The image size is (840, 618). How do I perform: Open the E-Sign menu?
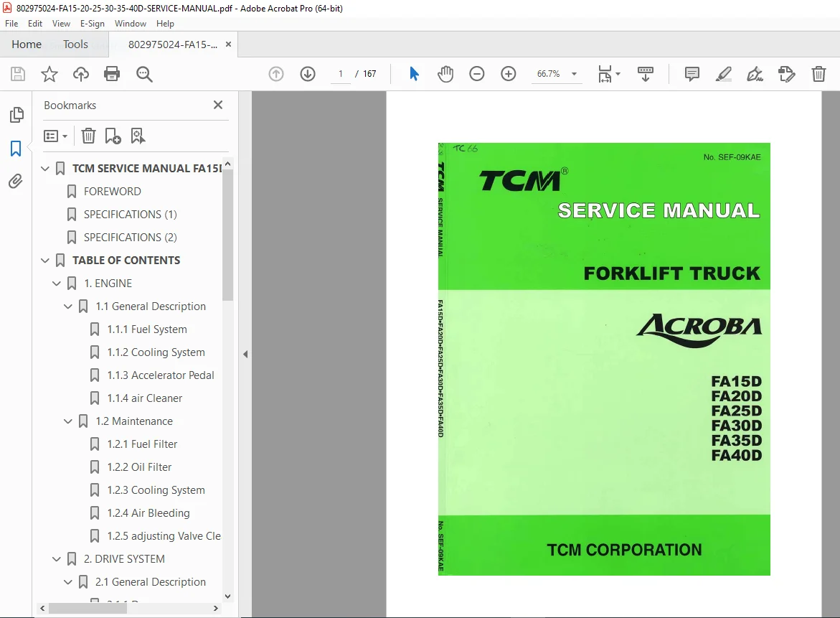(92, 24)
